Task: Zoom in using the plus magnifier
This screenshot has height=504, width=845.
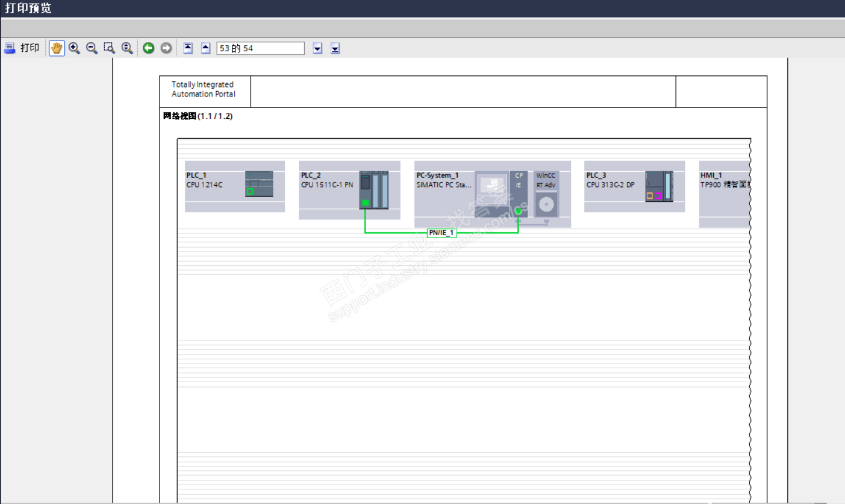Action: pos(74,48)
